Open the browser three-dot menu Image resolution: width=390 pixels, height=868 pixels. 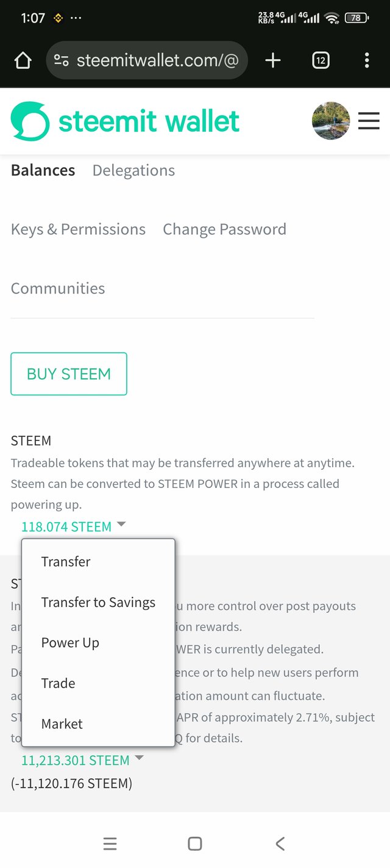click(366, 60)
